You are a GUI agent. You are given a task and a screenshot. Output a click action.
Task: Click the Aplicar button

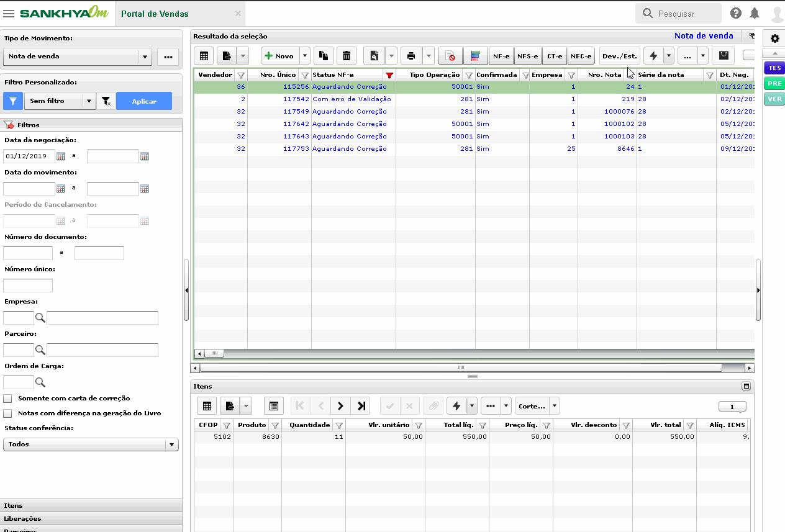[144, 101]
